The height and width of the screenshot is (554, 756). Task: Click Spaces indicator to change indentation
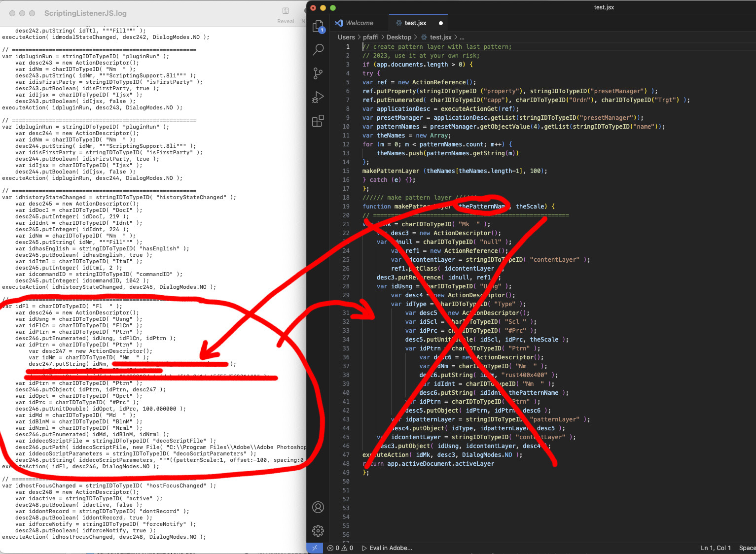tap(748, 548)
